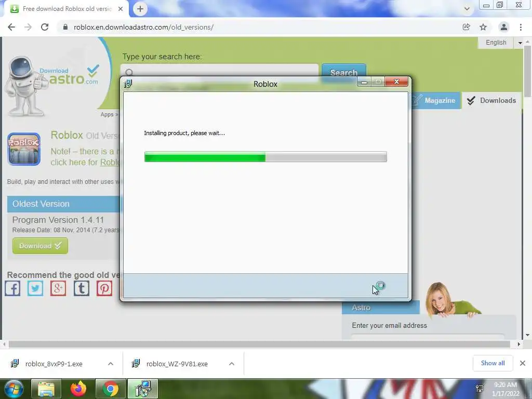
Task: Click the share page icon in address bar
Action: pos(467,27)
